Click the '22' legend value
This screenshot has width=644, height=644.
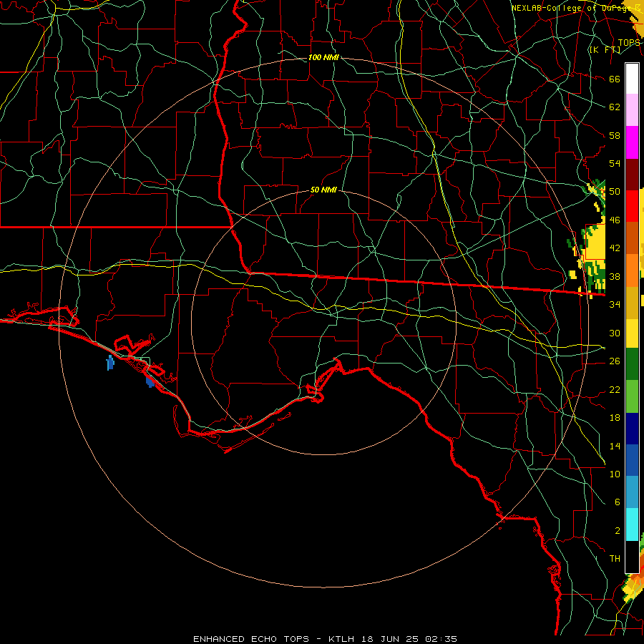click(615, 389)
